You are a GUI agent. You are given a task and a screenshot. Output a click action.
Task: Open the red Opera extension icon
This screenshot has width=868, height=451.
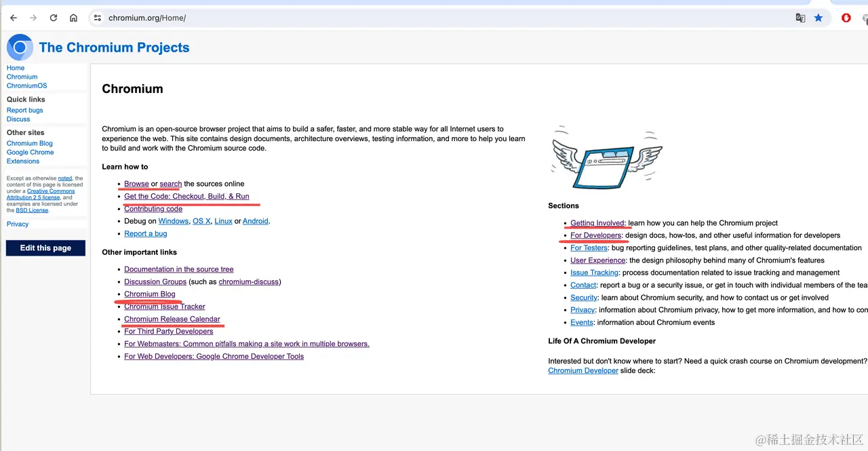pos(846,18)
